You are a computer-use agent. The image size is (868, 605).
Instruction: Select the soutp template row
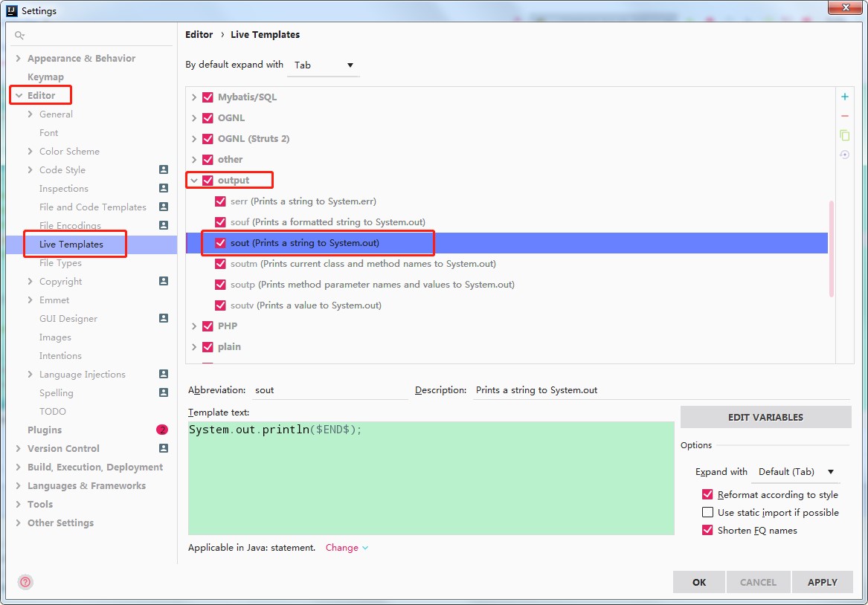(507, 284)
